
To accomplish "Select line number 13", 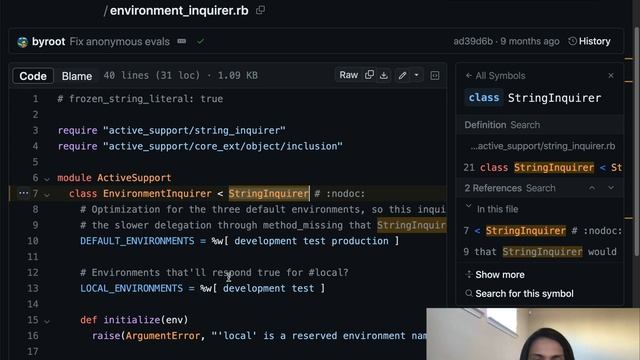I will pos(32,288).
